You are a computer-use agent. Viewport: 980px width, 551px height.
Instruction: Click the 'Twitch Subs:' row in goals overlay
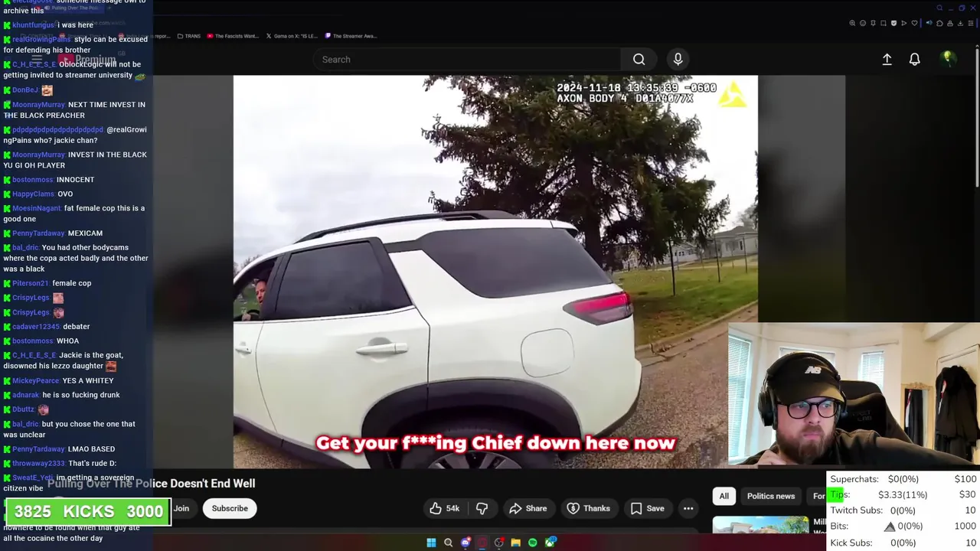903,510
